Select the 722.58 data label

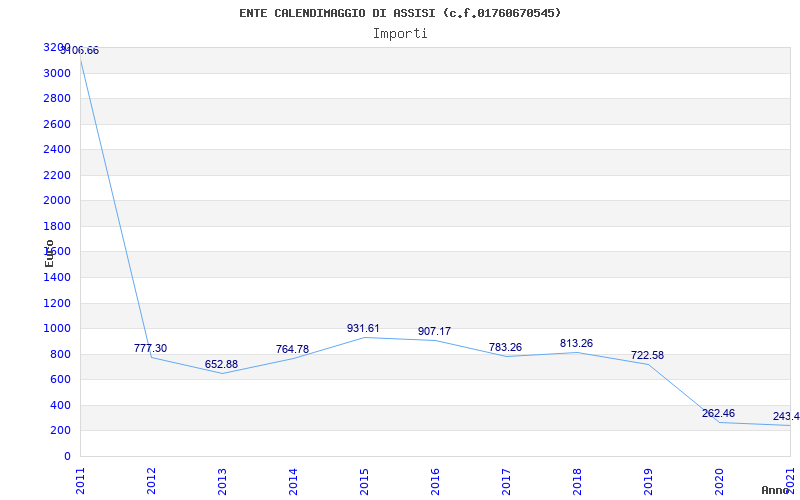coord(647,355)
